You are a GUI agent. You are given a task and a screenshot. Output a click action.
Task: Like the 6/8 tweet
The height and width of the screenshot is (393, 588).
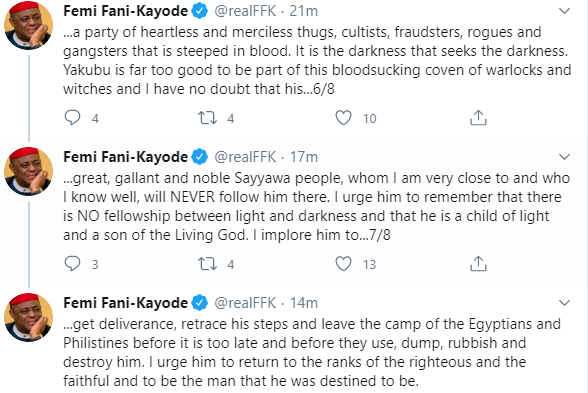(343, 118)
